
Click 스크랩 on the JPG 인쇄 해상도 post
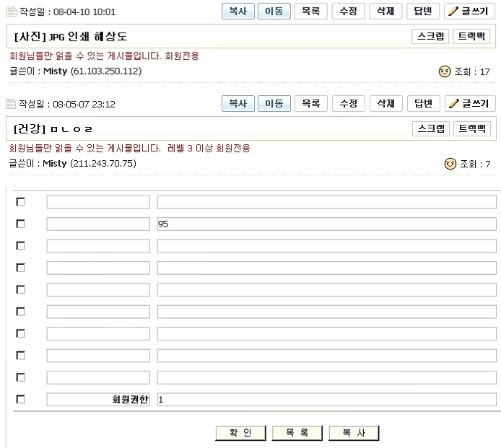pyautogui.click(x=430, y=36)
